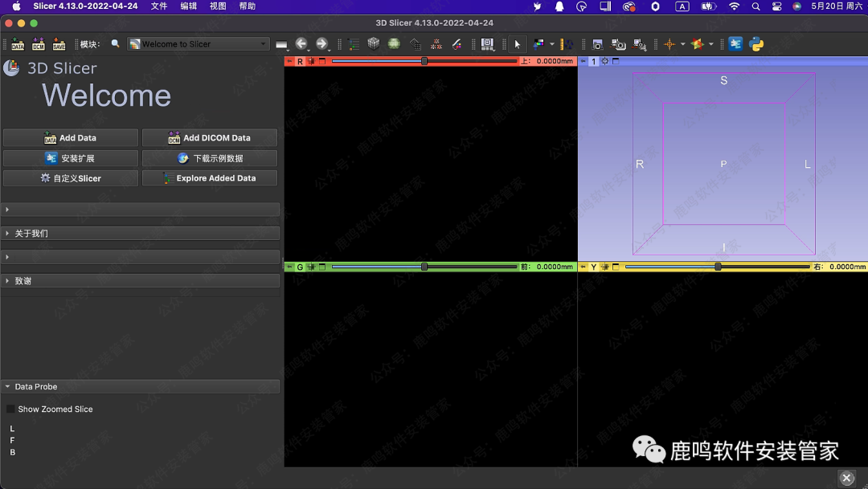Click the yellow slice offset slider handle
Viewport: 868px width, 489px height.
[718, 267]
